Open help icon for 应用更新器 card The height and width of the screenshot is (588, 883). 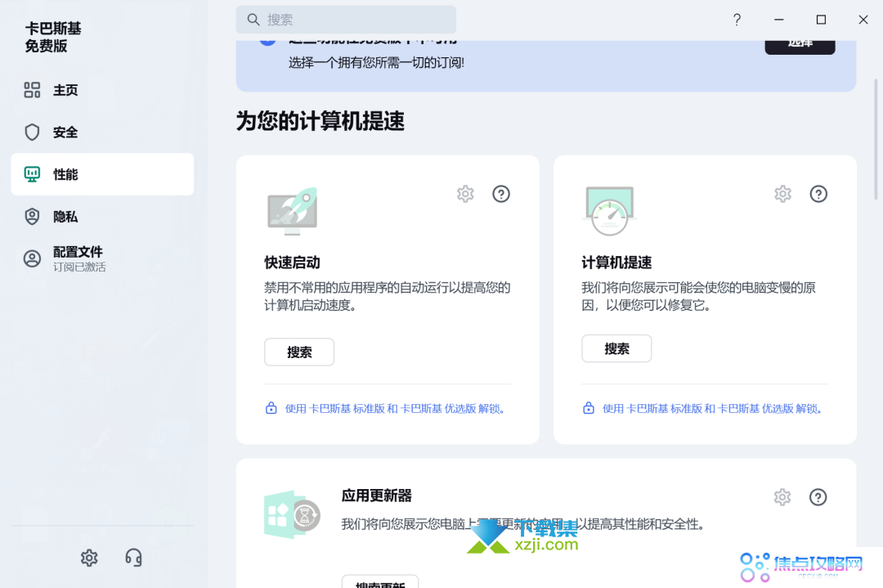818,496
